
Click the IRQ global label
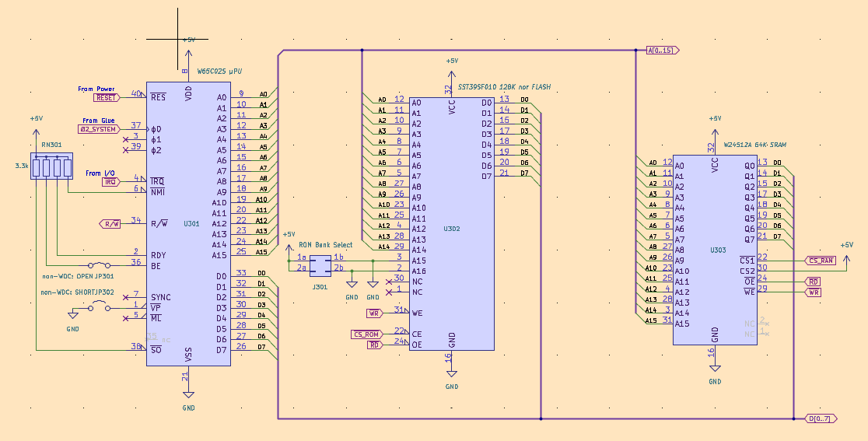tap(111, 181)
